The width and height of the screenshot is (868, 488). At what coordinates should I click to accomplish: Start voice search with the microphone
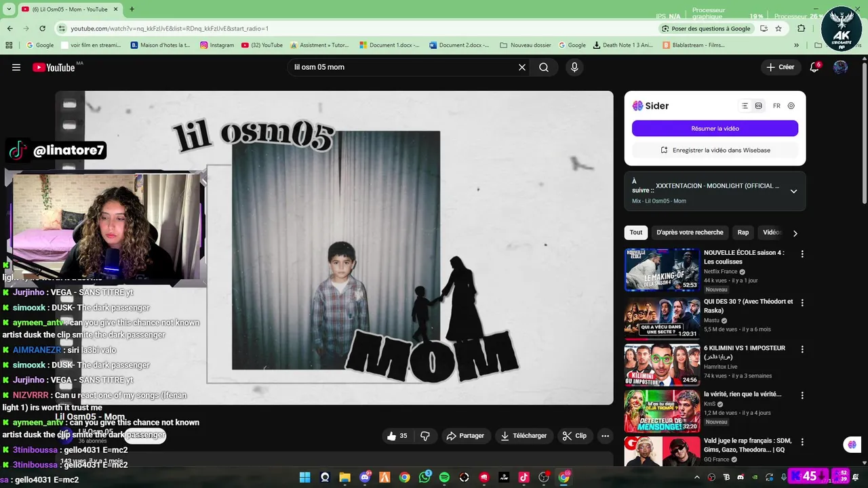[574, 67]
